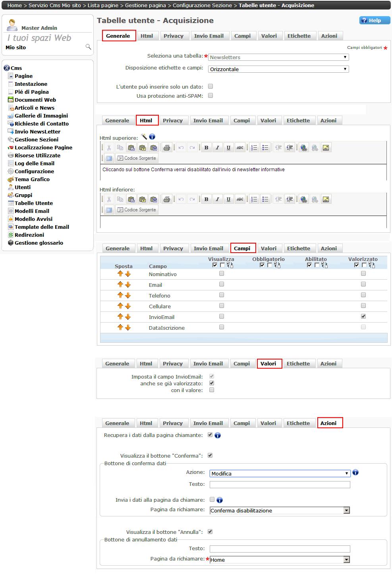Move the Nominativo field down
The height and width of the screenshot is (576, 392).
point(128,274)
